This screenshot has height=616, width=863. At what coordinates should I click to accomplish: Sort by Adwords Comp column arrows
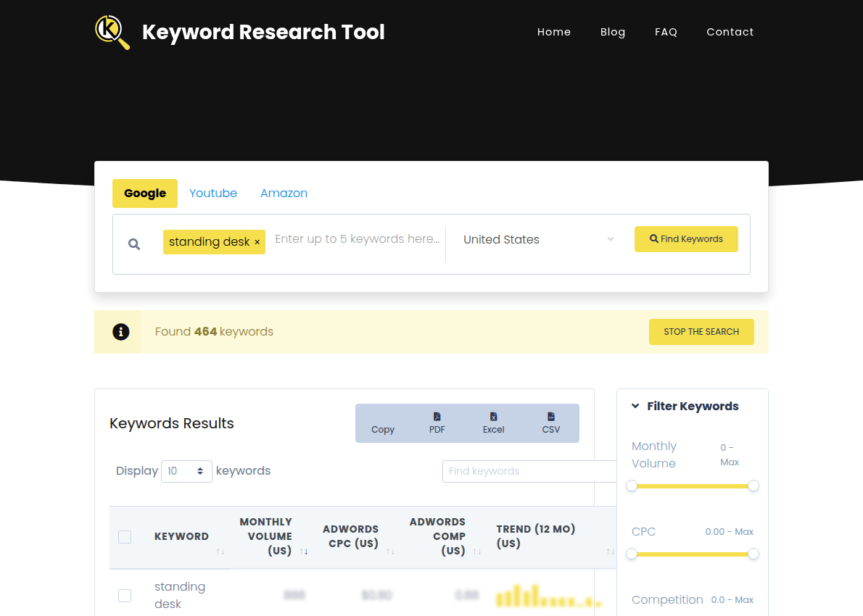click(477, 551)
